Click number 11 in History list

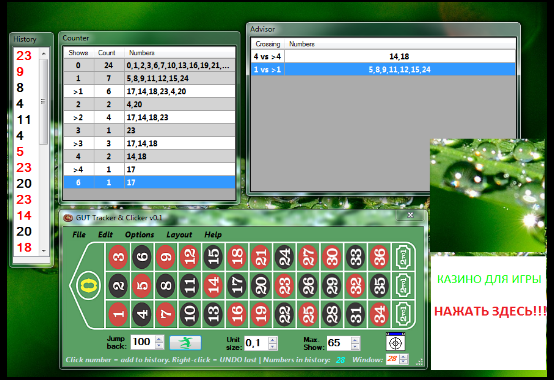(x=24, y=120)
